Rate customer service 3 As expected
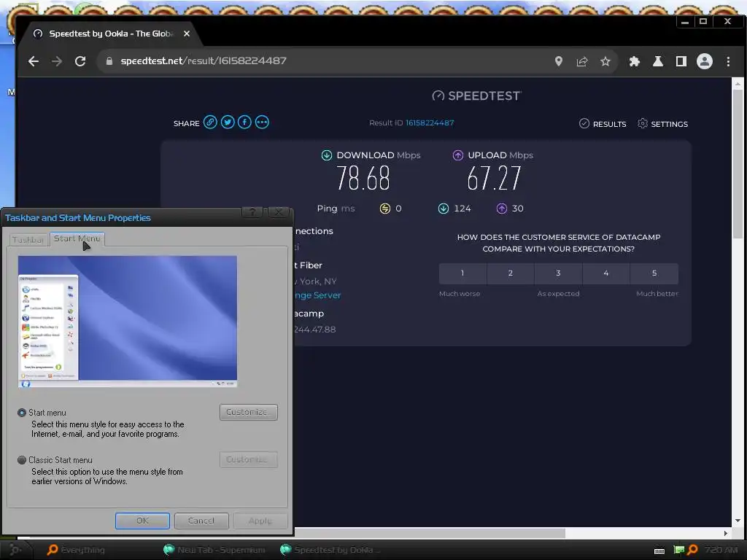747x560 pixels. coord(558,273)
